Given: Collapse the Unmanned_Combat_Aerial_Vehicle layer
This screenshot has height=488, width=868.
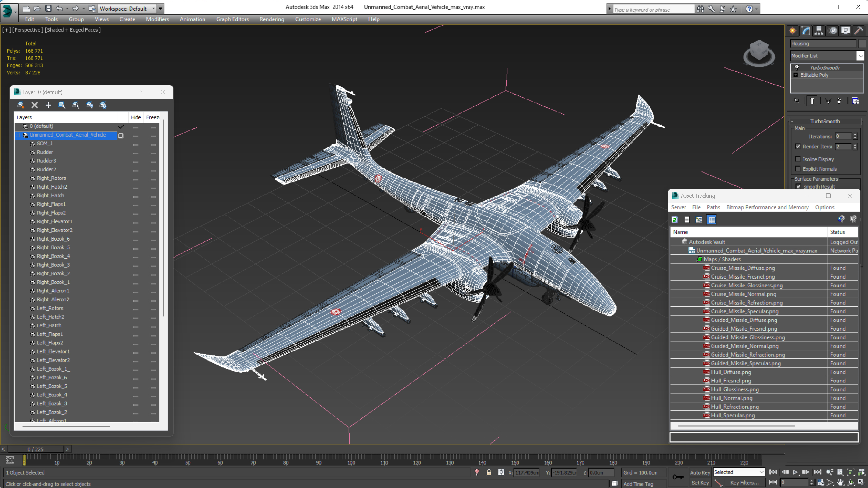Looking at the screenshot, I should coord(18,135).
